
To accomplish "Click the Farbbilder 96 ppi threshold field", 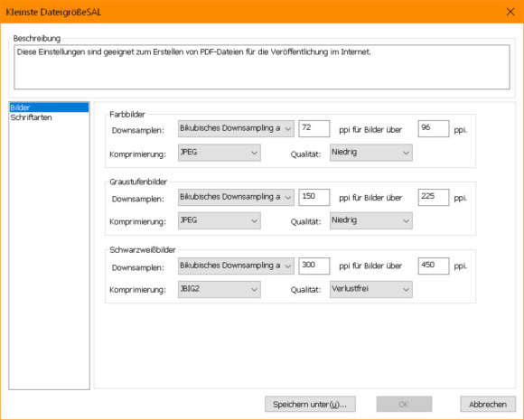I will (x=434, y=128).
